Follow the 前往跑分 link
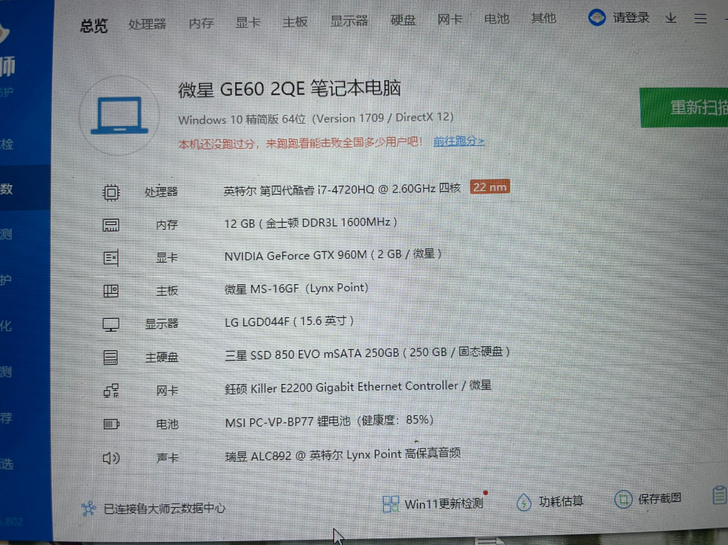The image size is (728, 545). tap(459, 141)
